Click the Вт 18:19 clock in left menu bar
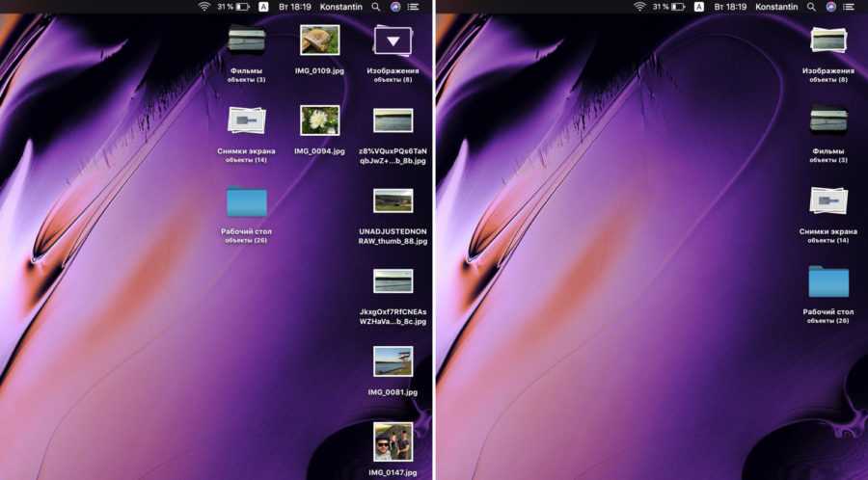The image size is (868, 480). tap(294, 7)
